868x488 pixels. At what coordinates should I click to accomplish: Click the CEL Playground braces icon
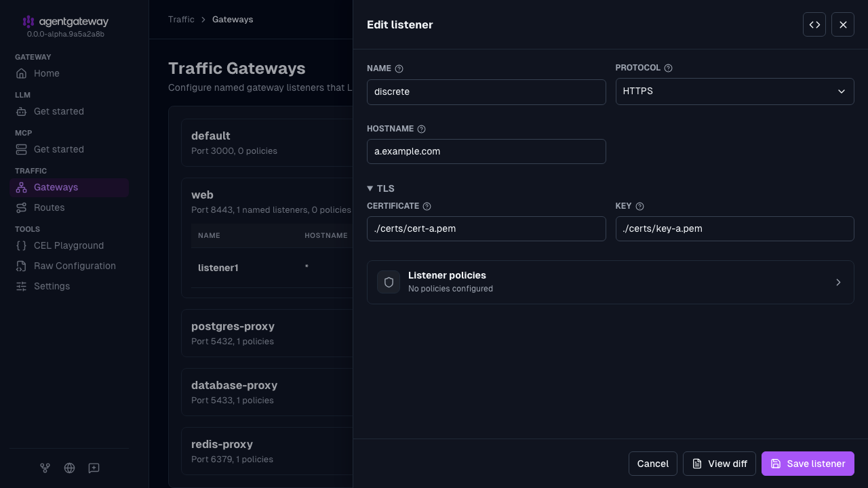click(x=22, y=245)
